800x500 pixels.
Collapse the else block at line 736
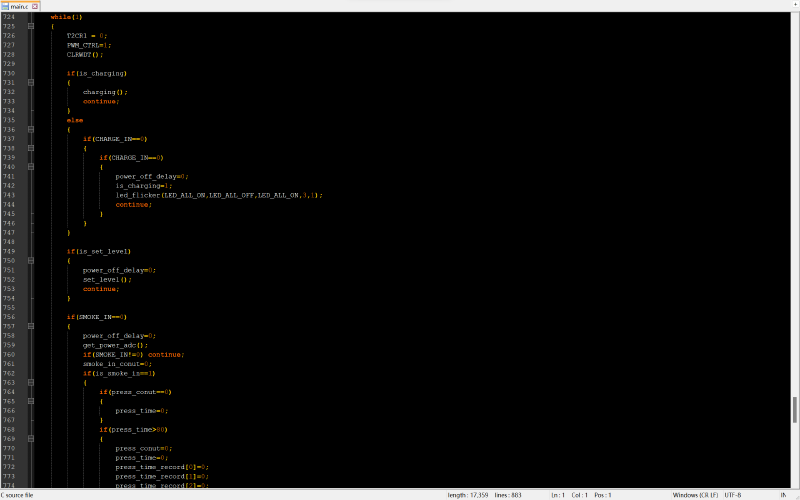tap(31, 129)
